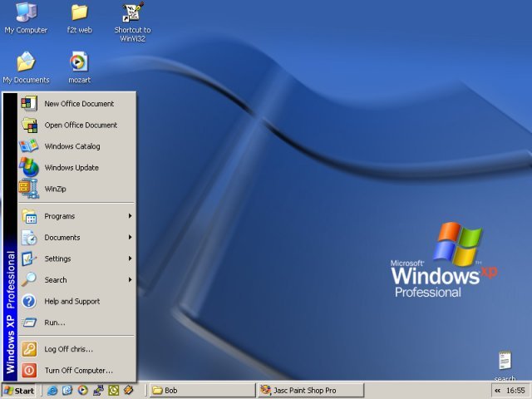Click the red Turn Off power icon
Screen dimensions: 532x399
(29, 370)
